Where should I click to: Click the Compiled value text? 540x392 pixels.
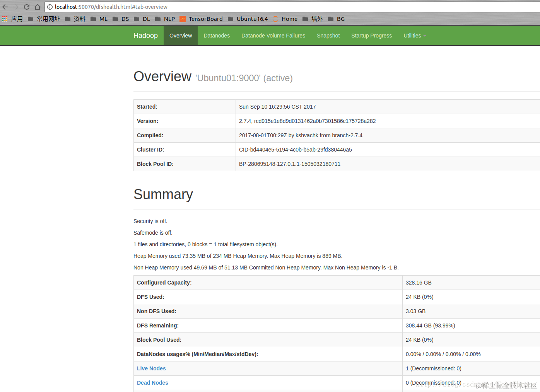[301, 135]
